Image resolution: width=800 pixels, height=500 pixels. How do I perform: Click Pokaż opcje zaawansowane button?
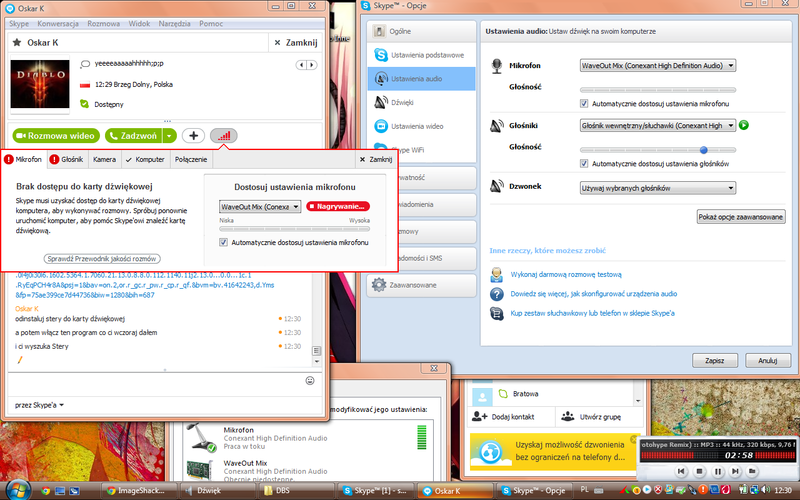tap(741, 217)
